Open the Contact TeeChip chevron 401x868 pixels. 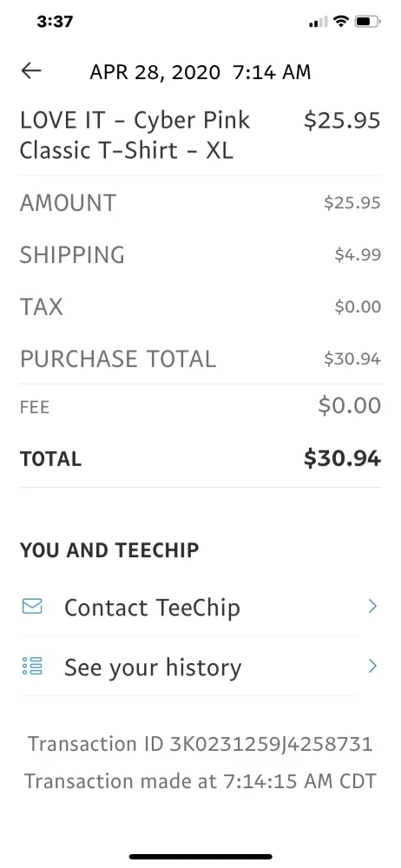tap(372, 606)
